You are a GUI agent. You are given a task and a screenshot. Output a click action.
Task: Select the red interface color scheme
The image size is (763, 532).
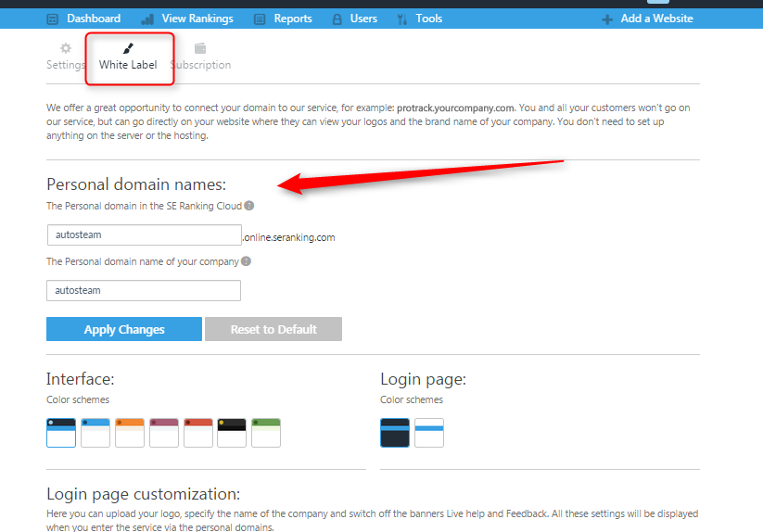[x=198, y=433]
